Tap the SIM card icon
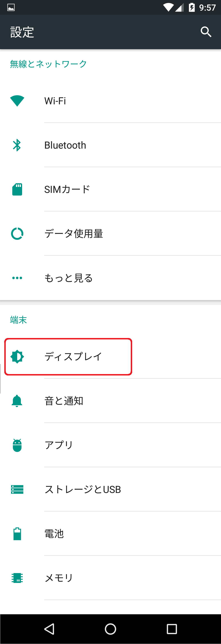The width and height of the screenshot is (221, 644). (x=17, y=189)
